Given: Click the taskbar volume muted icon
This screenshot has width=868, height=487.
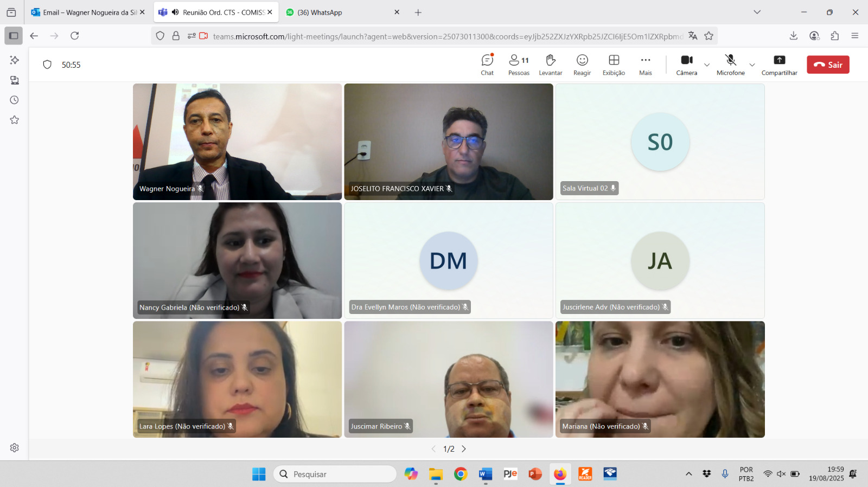Looking at the screenshot, I should click(781, 474).
